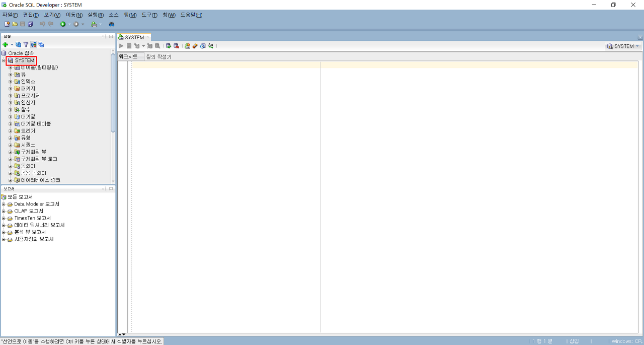
Task: Expand the 프로시저 tree node
Action: [10, 96]
